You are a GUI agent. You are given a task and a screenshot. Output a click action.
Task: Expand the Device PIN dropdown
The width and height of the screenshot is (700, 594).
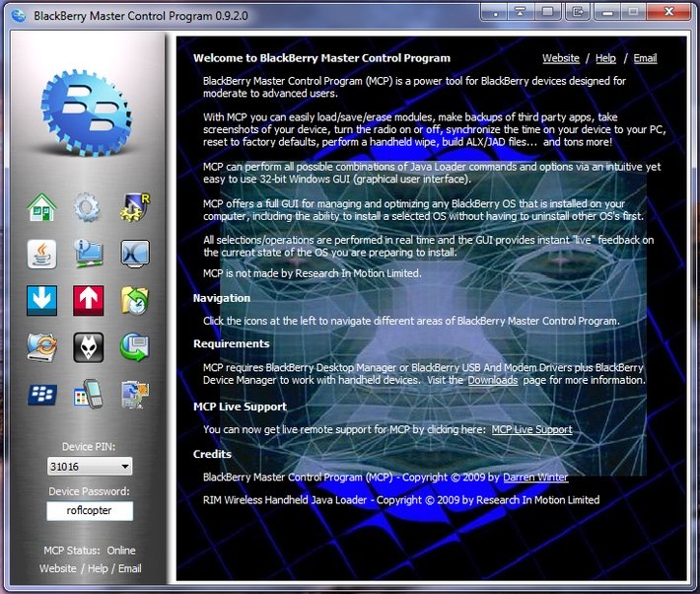125,467
